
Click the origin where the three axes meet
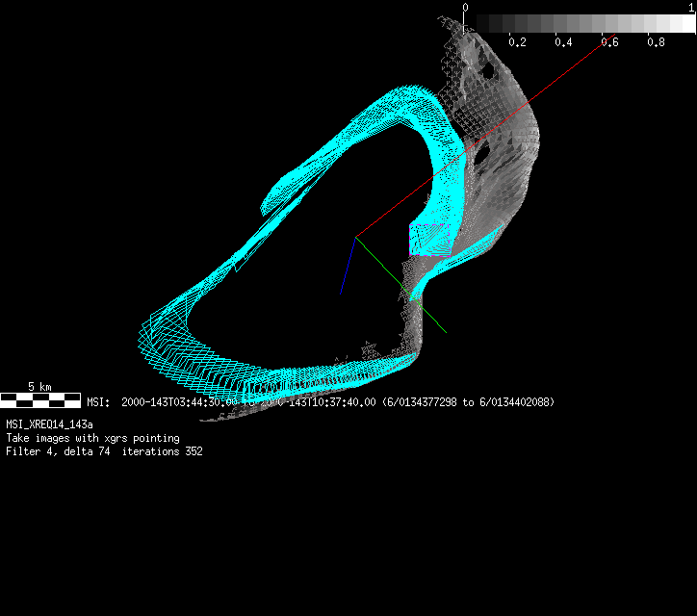coord(356,237)
